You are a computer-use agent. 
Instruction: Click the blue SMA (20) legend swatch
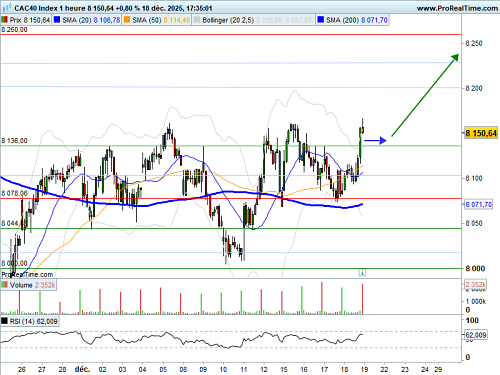(x=57, y=20)
